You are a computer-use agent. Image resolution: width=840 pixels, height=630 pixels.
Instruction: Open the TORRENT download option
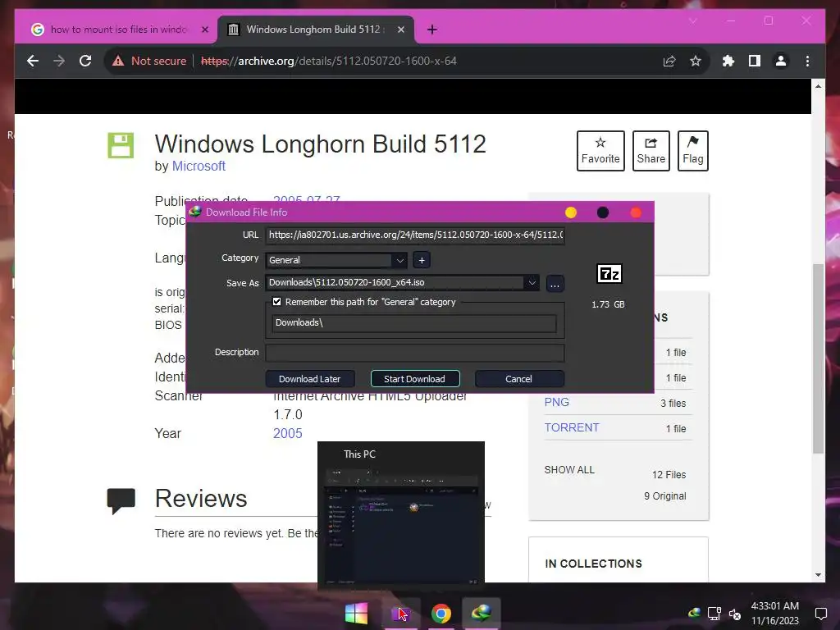click(x=572, y=427)
